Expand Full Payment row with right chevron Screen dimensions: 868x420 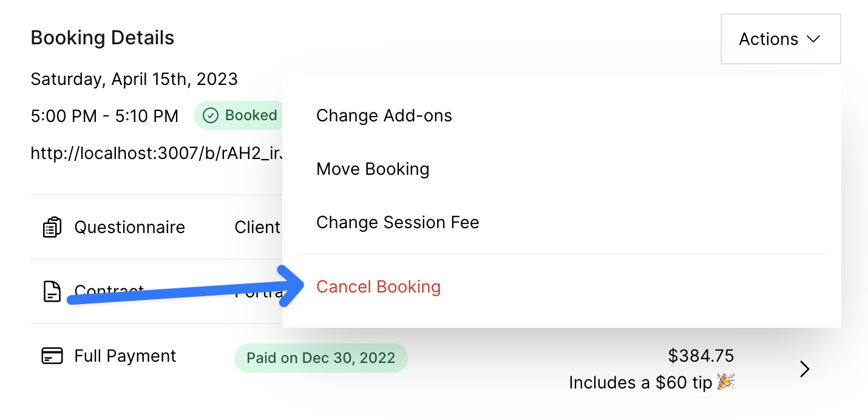[x=805, y=369]
